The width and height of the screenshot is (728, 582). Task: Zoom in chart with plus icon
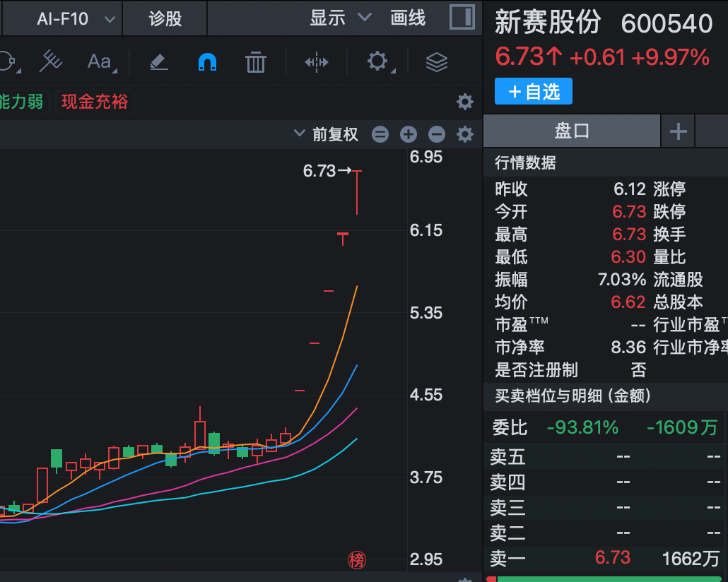(x=409, y=135)
